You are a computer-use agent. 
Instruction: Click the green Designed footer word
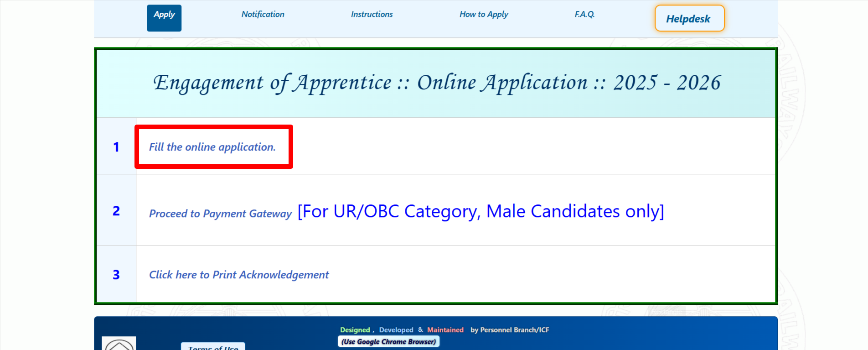coord(355,330)
